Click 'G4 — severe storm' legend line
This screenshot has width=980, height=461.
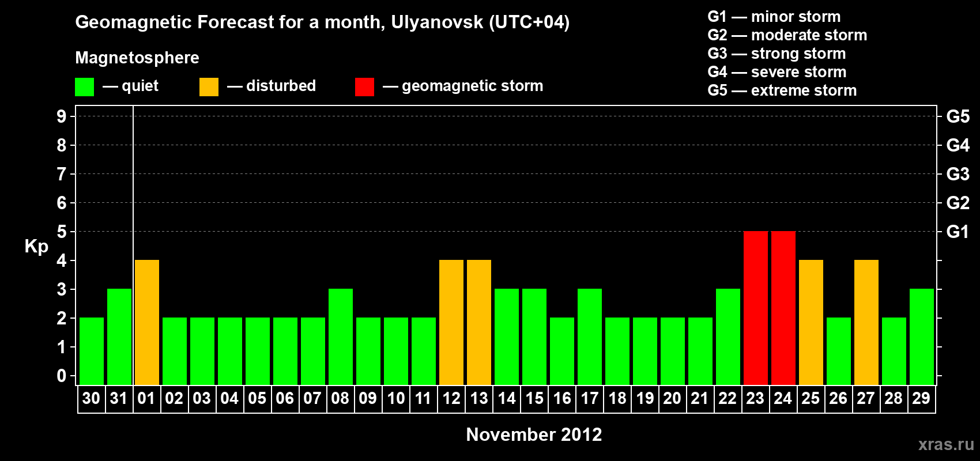click(777, 72)
